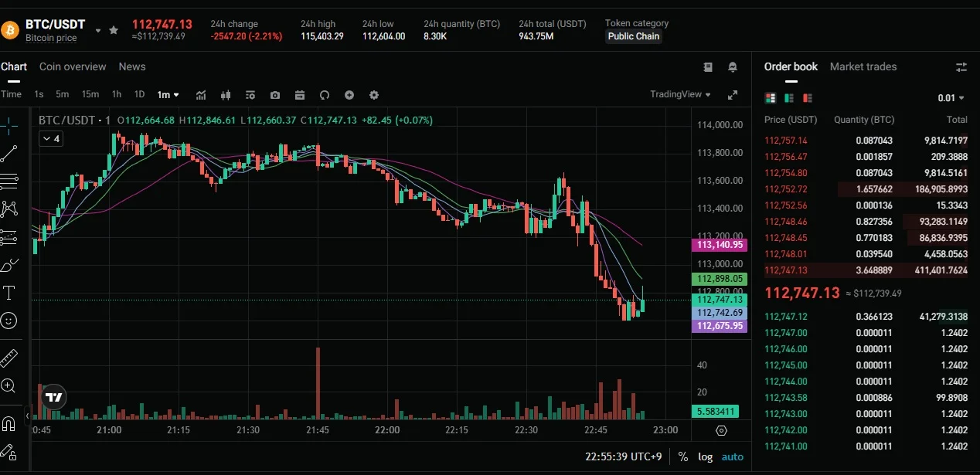Select the XABCD pattern tool

tap(9, 209)
